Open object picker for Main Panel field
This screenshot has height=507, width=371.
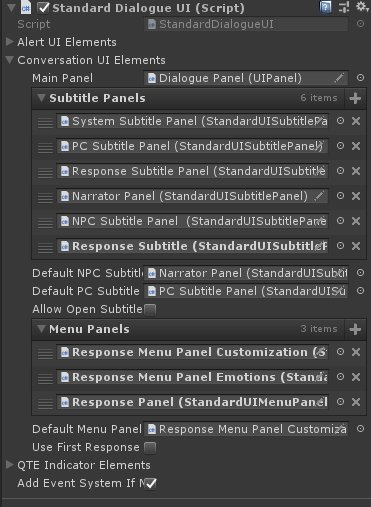pos(360,78)
